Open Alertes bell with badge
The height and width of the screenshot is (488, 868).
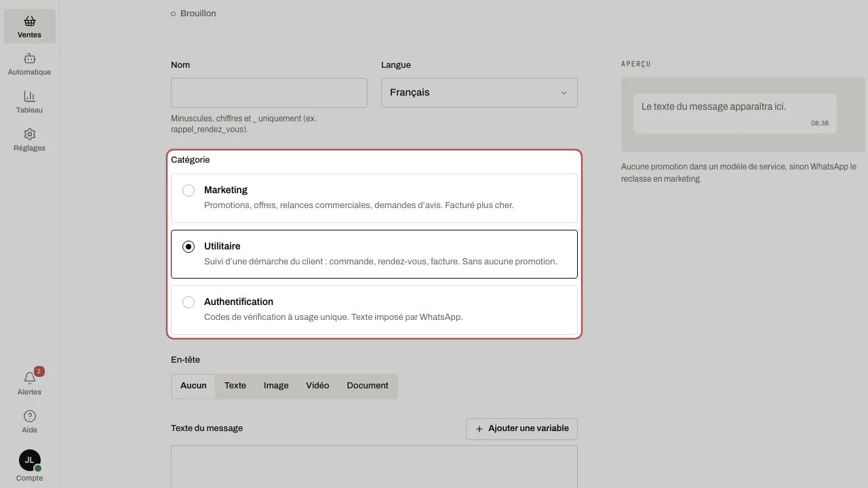(29, 378)
